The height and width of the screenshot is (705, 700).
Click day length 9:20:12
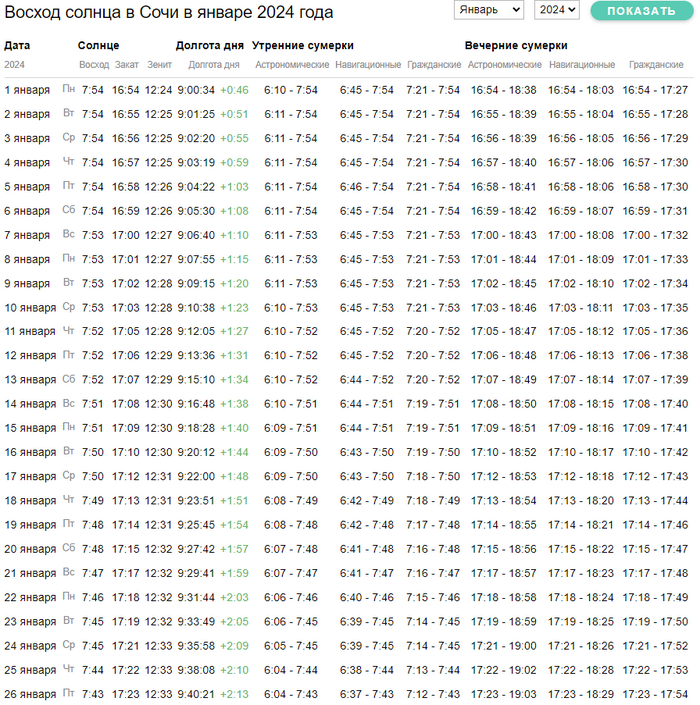coord(196,452)
